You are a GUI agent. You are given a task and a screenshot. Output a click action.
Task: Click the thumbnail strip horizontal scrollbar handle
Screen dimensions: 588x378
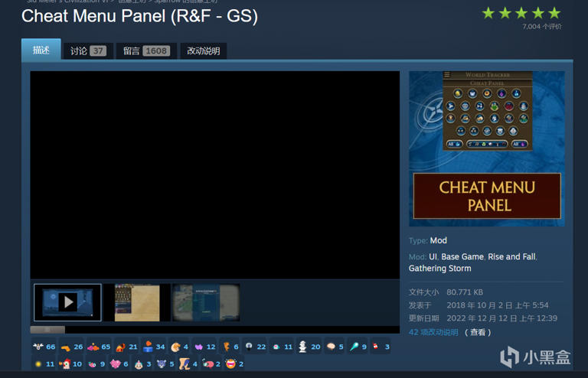(47, 330)
